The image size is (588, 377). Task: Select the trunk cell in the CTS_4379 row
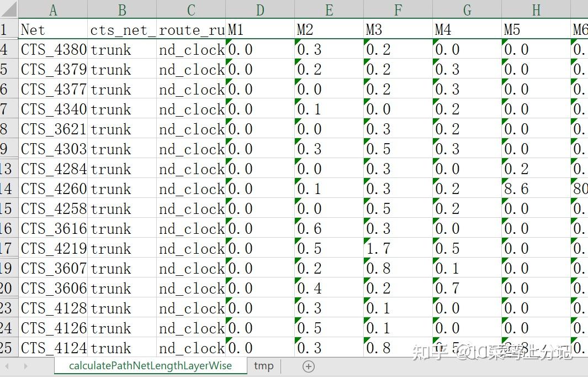(121, 70)
